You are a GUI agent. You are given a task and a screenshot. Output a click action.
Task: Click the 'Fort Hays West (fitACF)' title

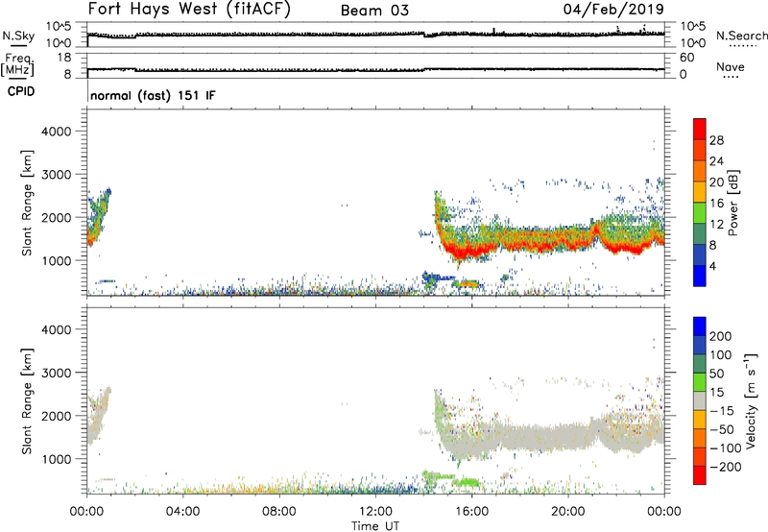click(189, 10)
